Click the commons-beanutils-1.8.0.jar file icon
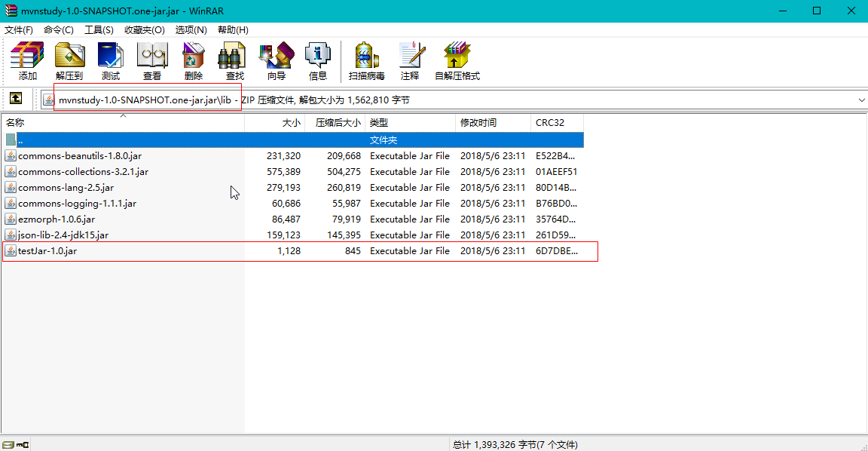Viewport: 868px width, 451px height. click(11, 155)
